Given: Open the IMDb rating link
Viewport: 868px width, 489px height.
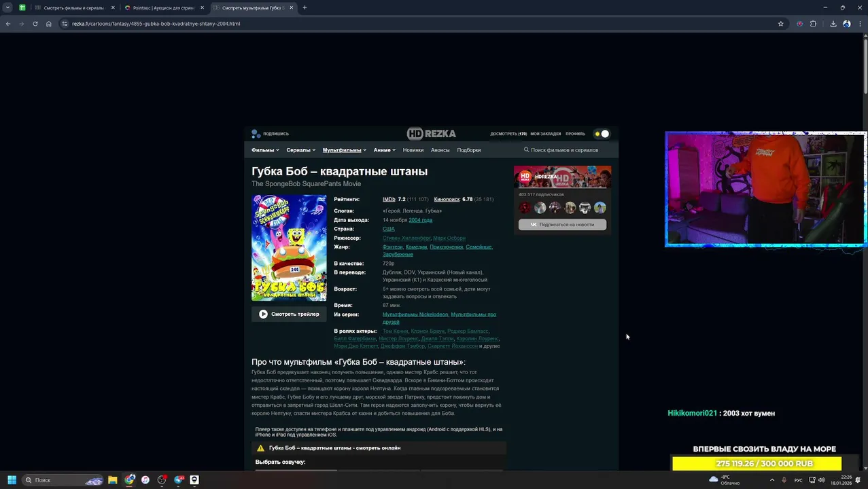Looking at the screenshot, I should [x=389, y=200].
